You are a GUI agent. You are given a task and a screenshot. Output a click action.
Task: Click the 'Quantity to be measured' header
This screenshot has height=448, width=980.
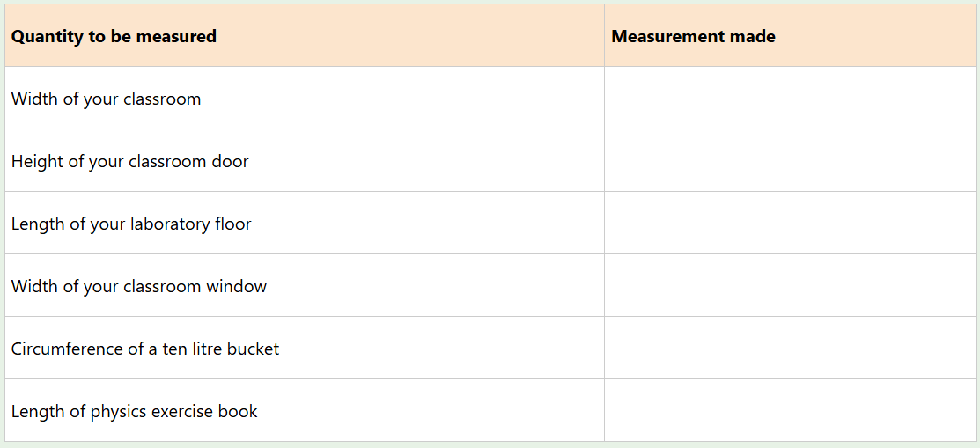114,36
